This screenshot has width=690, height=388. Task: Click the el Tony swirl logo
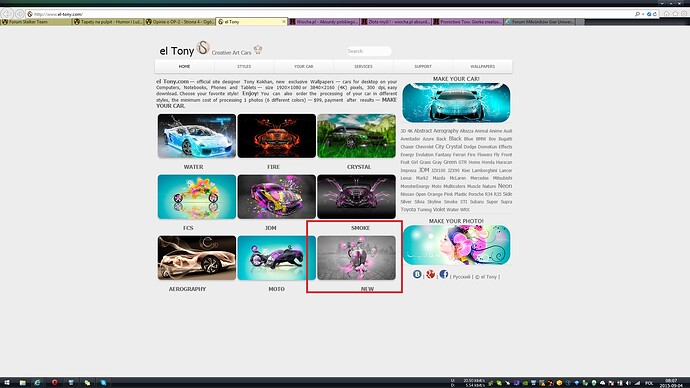pos(203,48)
